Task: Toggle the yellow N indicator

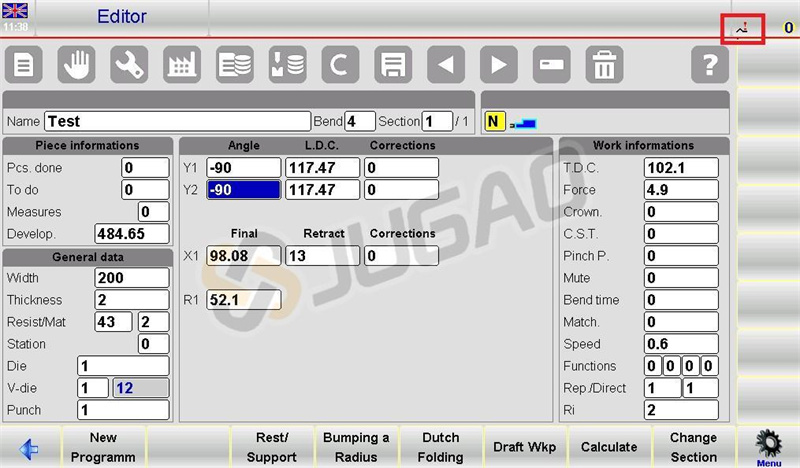Action: [x=494, y=121]
